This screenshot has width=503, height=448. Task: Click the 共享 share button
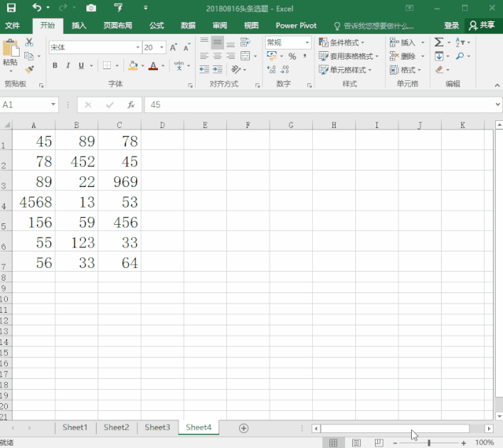pyautogui.click(x=482, y=25)
